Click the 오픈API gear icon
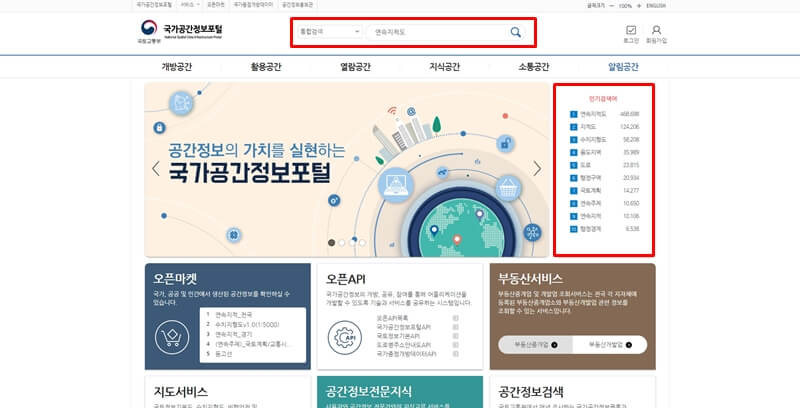The image size is (800, 408). point(344,337)
